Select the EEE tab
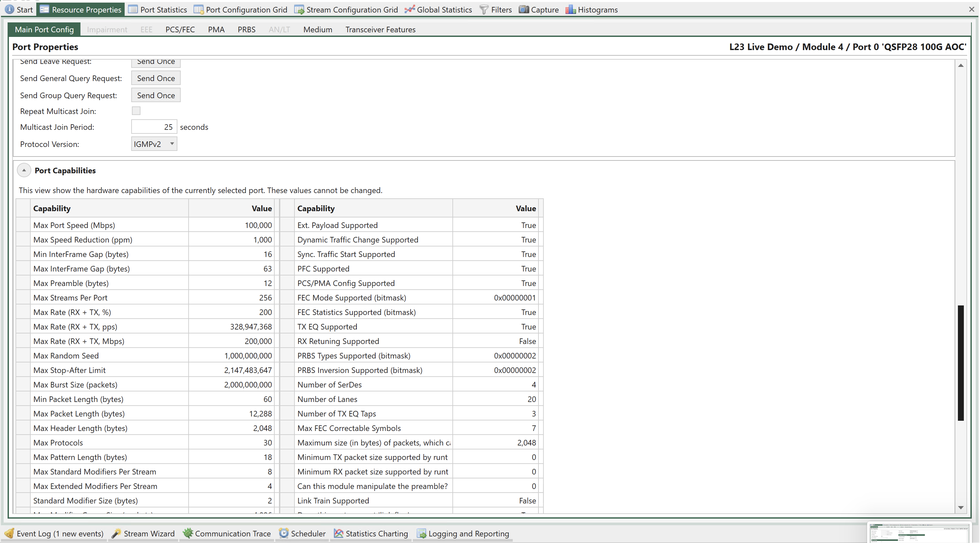 click(x=146, y=29)
